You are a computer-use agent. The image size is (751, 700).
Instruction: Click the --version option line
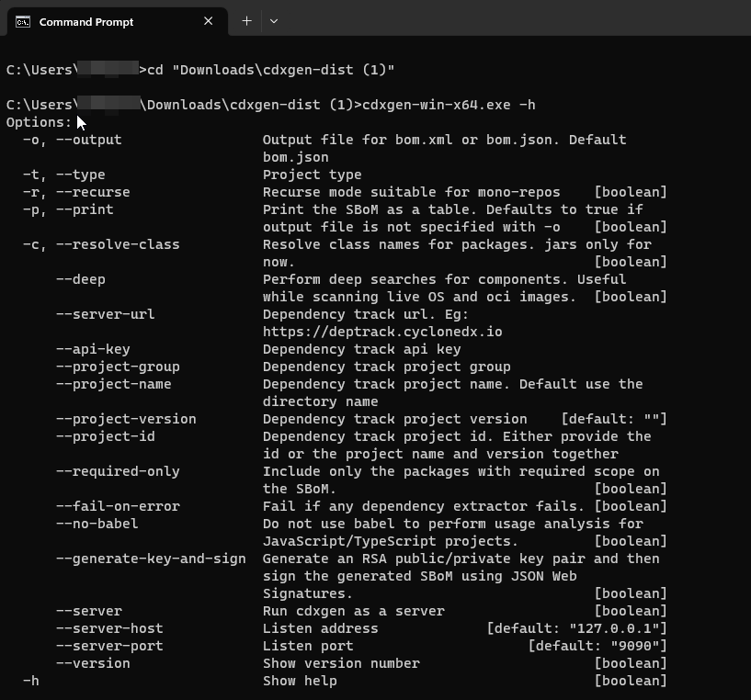point(92,662)
